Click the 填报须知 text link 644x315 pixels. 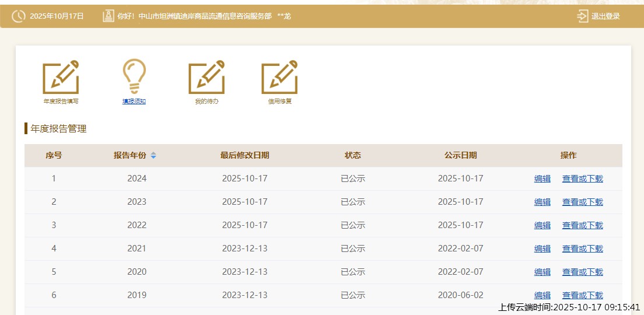(134, 101)
